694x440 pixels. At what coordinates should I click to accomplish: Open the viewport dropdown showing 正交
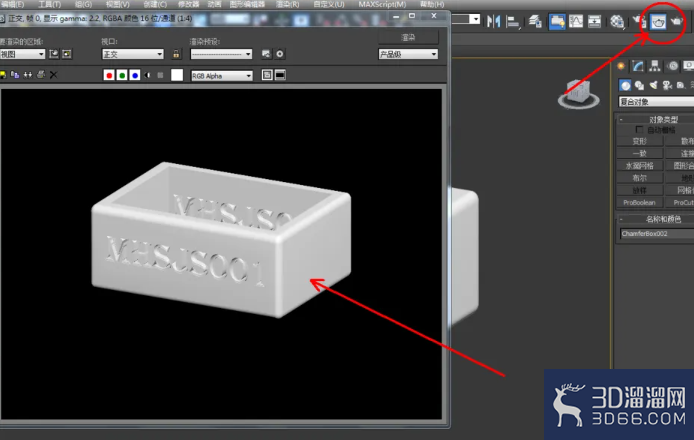pos(133,54)
